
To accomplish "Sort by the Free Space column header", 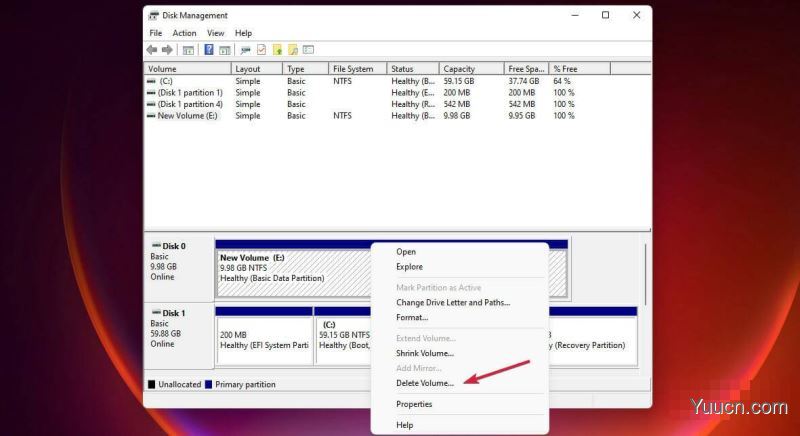I will (x=527, y=69).
